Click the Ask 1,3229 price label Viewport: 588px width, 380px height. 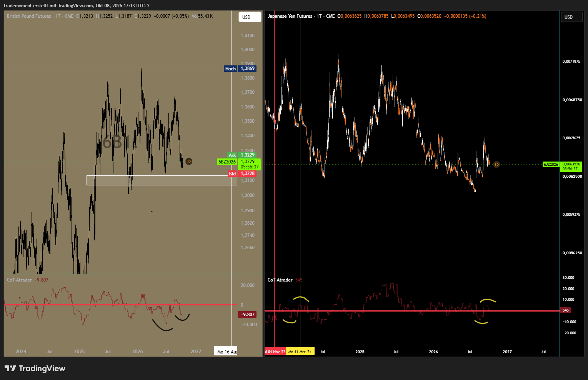pos(242,155)
